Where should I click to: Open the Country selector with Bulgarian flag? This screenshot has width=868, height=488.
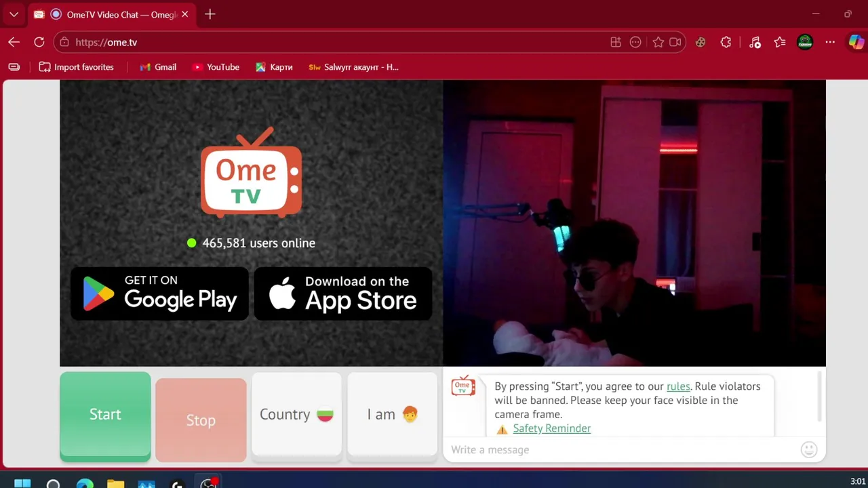296,414
